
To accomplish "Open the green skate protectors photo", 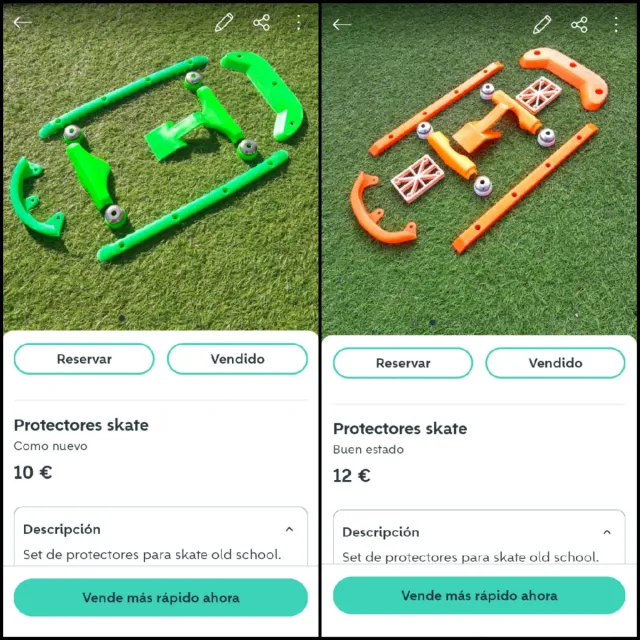I will pos(161,163).
